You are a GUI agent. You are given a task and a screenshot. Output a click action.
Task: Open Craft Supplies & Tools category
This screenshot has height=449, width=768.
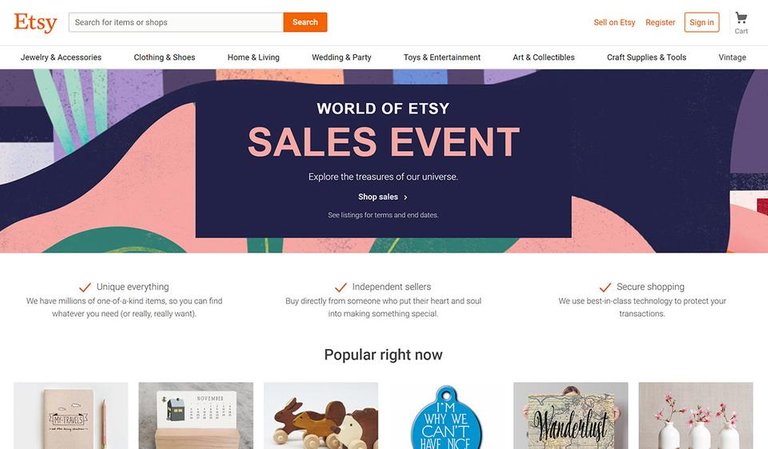pyautogui.click(x=647, y=58)
